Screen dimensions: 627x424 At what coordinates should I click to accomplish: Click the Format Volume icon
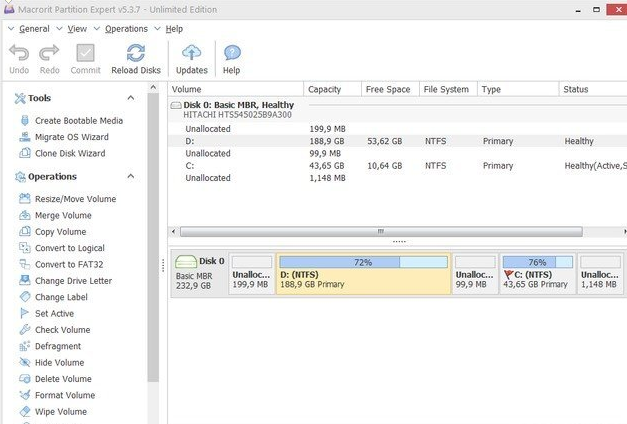(x=25, y=395)
